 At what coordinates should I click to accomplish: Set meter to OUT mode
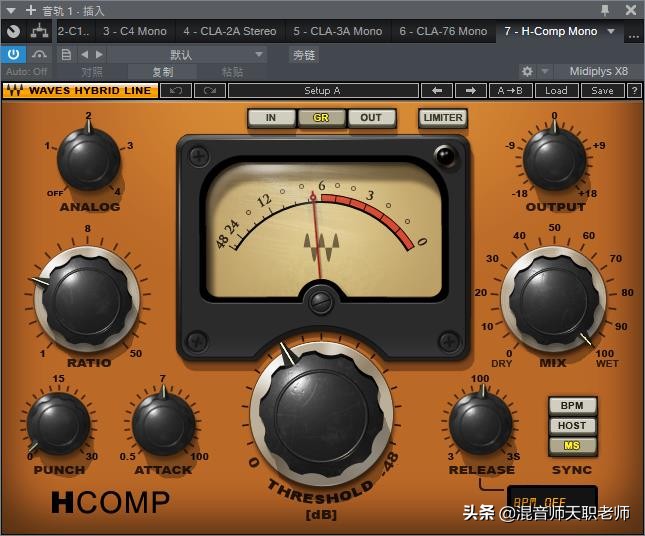[x=371, y=118]
